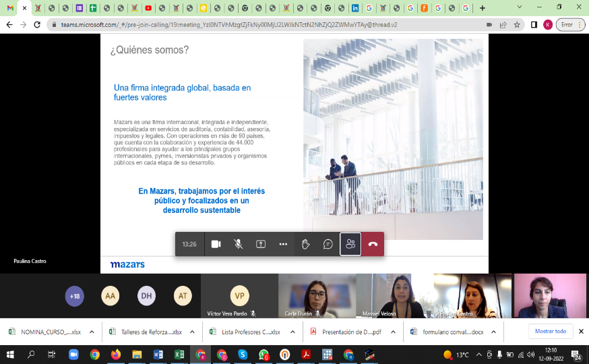Open Word from the taskbar

click(x=158, y=355)
